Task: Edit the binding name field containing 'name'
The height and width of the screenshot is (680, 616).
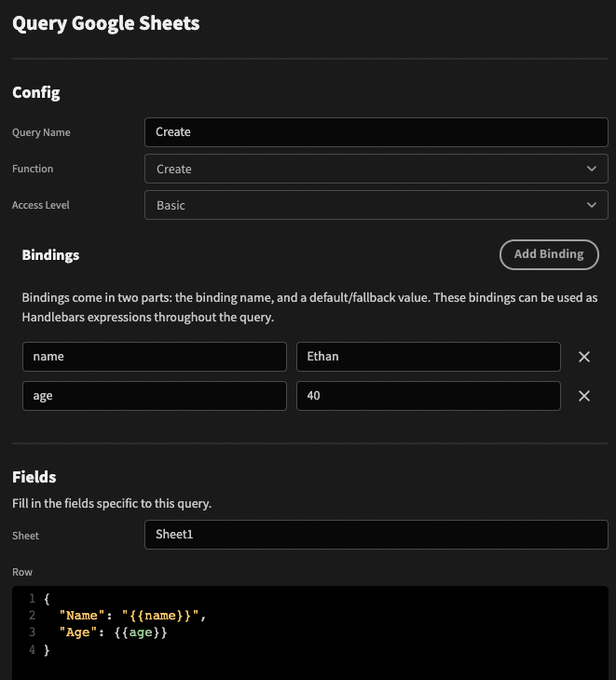Action: tap(155, 357)
